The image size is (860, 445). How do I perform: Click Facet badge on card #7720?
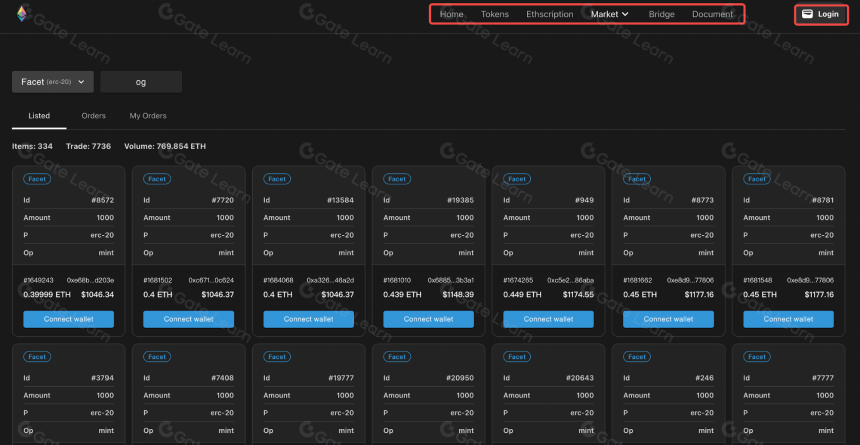pyautogui.click(x=157, y=179)
